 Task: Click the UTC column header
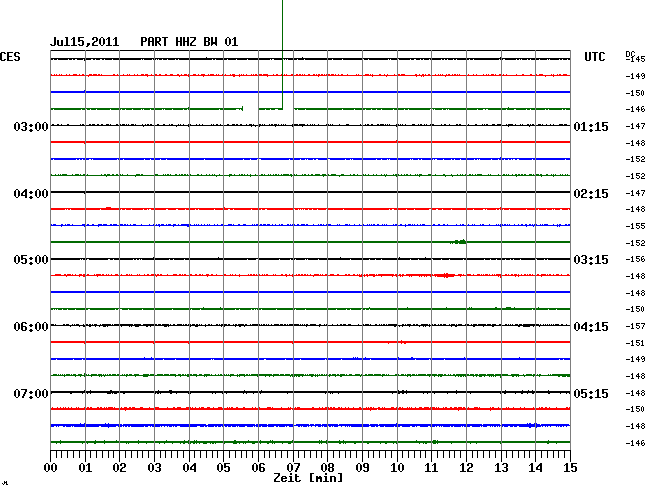pyautogui.click(x=594, y=59)
